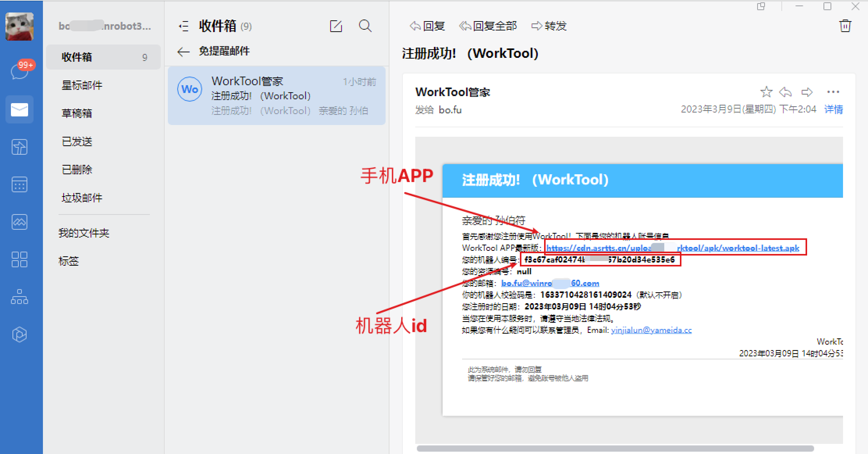
Task: Click the 转发 forward button
Action: (549, 26)
